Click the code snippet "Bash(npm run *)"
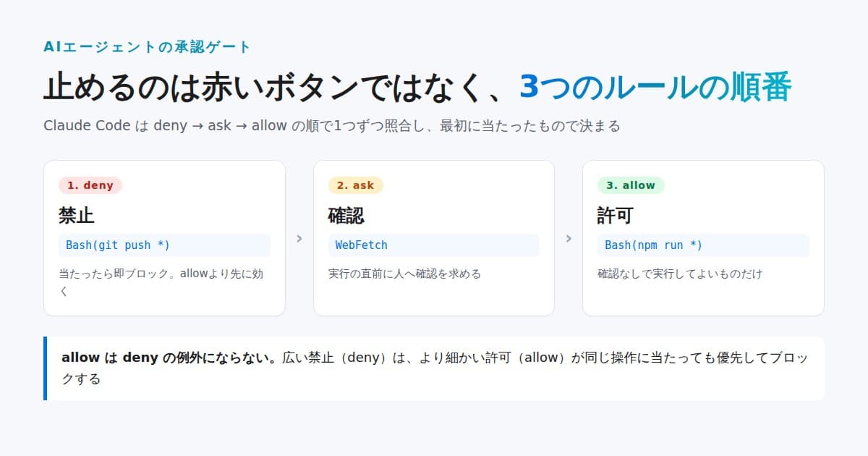868x456 pixels. 703,245
